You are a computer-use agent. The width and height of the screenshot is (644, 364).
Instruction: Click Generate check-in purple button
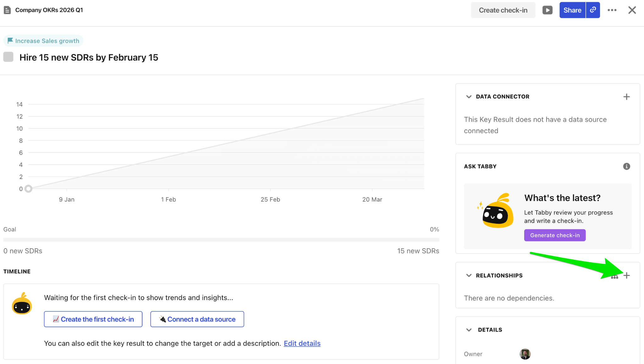[555, 235]
